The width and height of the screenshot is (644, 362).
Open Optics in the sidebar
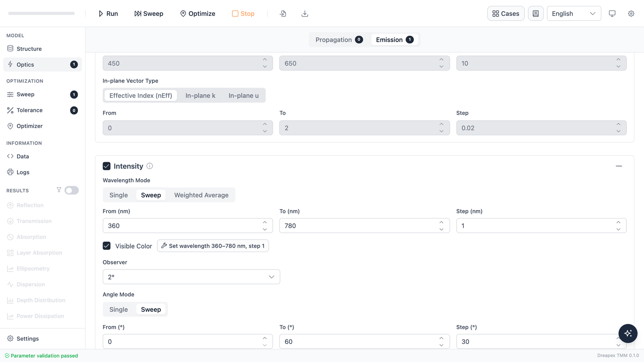click(x=42, y=65)
